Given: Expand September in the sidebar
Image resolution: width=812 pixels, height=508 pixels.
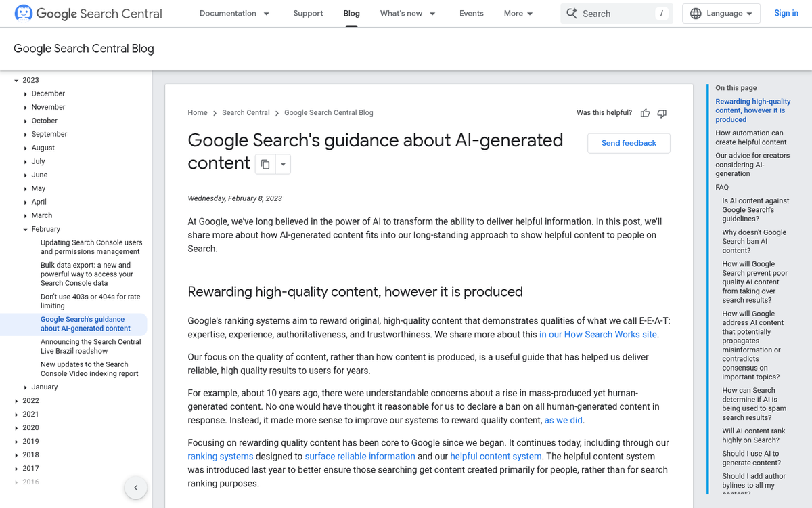Looking at the screenshot, I should (x=25, y=134).
